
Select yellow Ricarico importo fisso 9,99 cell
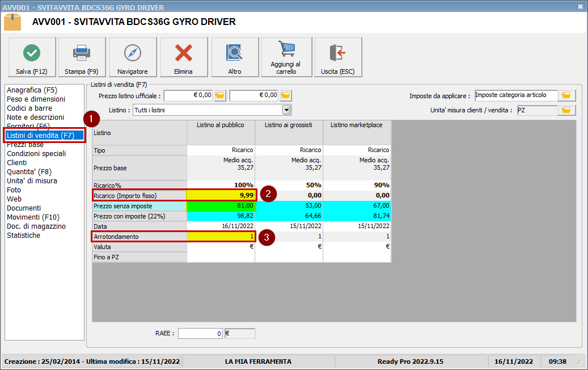[221, 195]
